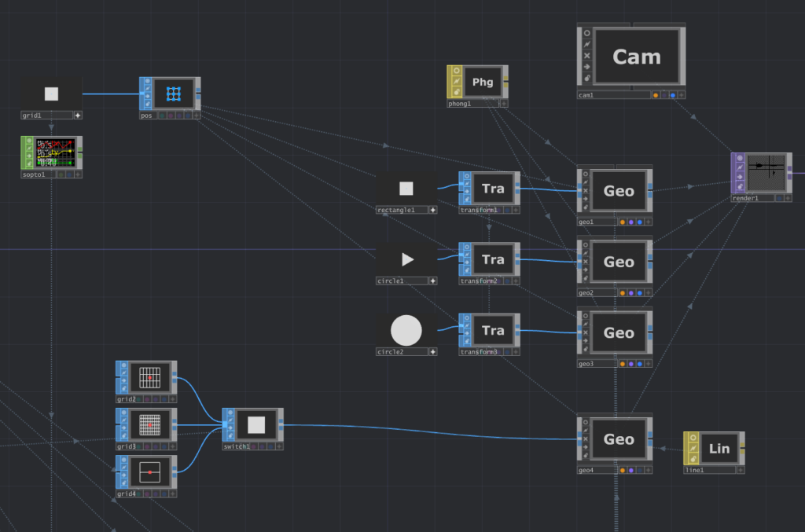Click the top flag on the pos node
This screenshot has width=805, height=532.
click(x=147, y=83)
